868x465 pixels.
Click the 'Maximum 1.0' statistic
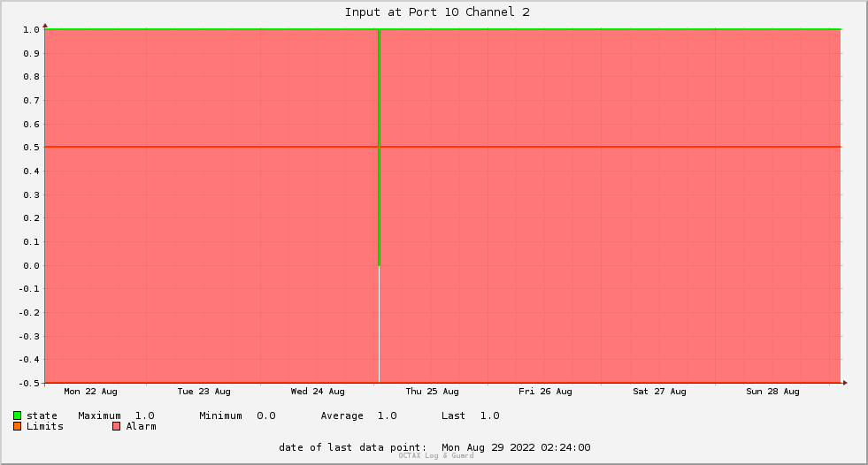tap(116, 415)
